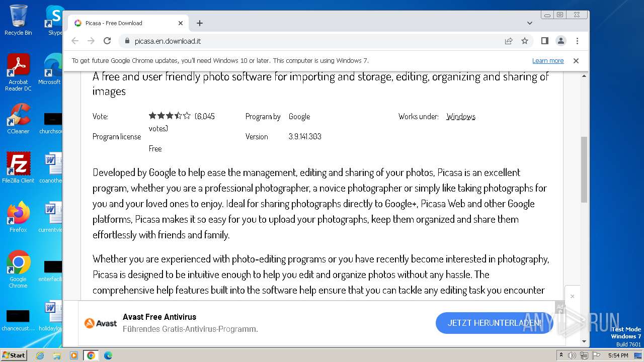Open Chrome's three-dot menu
Image resolution: width=644 pixels, height=362 pixels.
(x=577, y=41)
